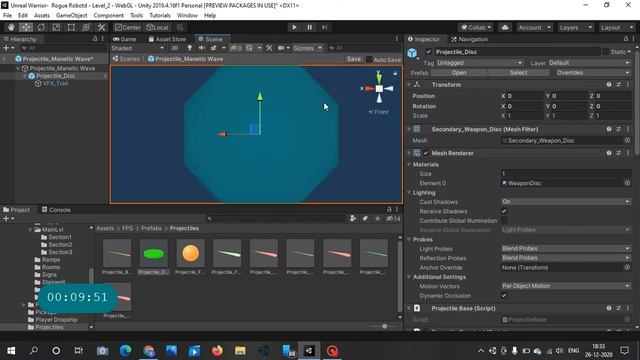Open GameObject menu
This screenshot has height=360, width=640.
pyautogui.click(x=71, y=16)
